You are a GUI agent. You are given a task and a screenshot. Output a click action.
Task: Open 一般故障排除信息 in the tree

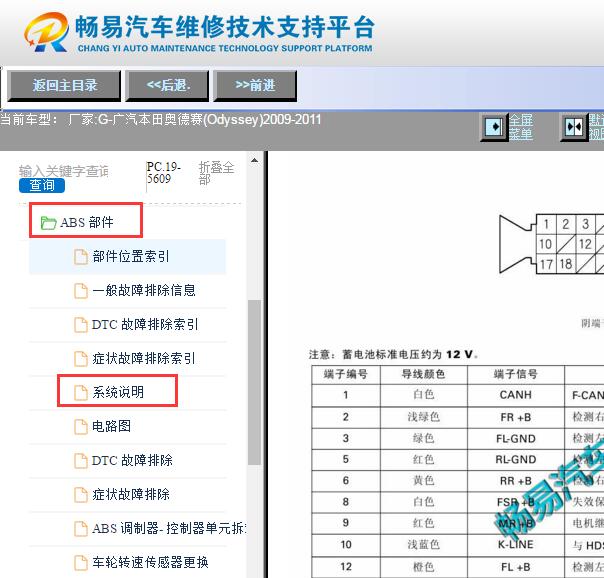[144, 290]
